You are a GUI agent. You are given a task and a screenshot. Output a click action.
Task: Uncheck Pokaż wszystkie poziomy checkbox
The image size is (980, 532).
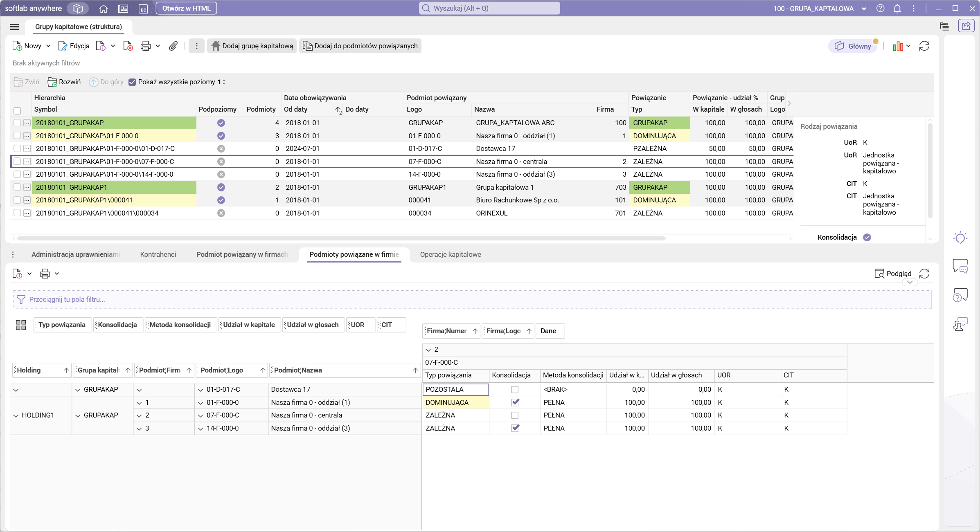132,82
